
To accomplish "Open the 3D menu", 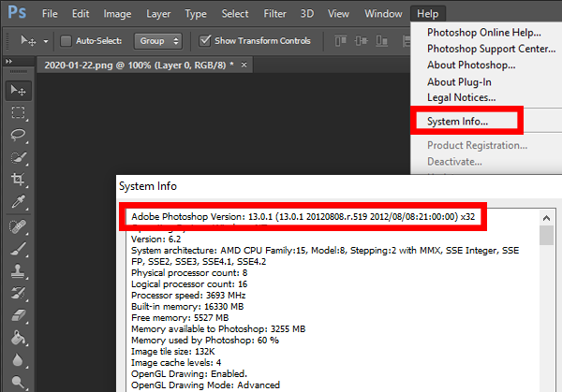I will point(307,14).
